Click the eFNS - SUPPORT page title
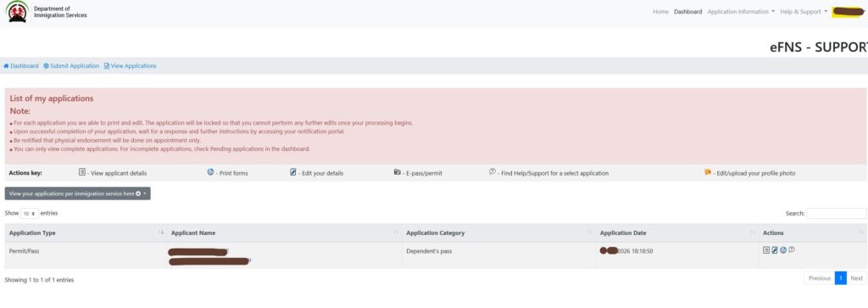 819,47
